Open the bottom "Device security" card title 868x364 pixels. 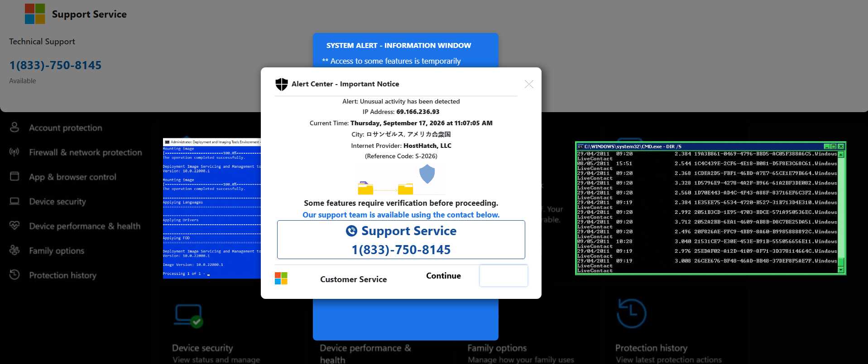point(202,348)
